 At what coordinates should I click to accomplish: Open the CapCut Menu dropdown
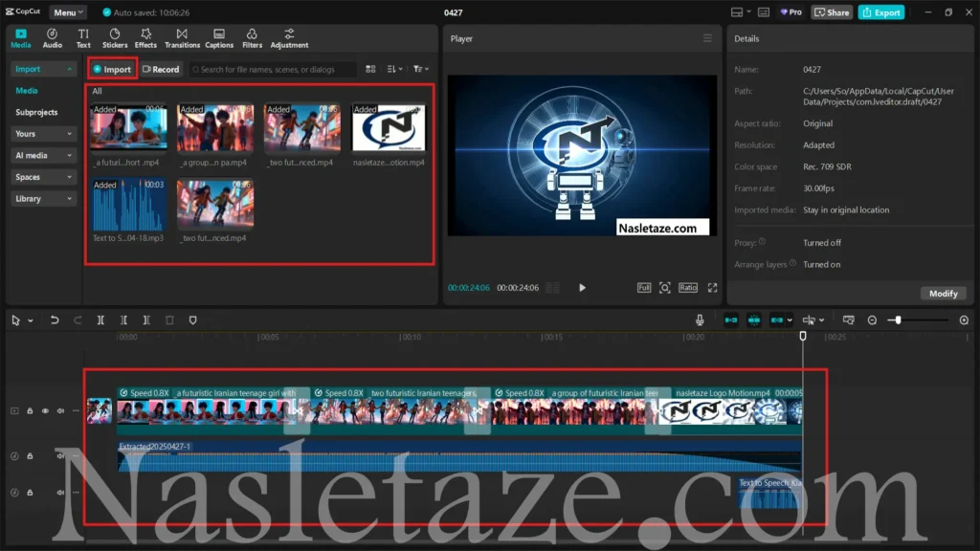(x=68, y=12)
